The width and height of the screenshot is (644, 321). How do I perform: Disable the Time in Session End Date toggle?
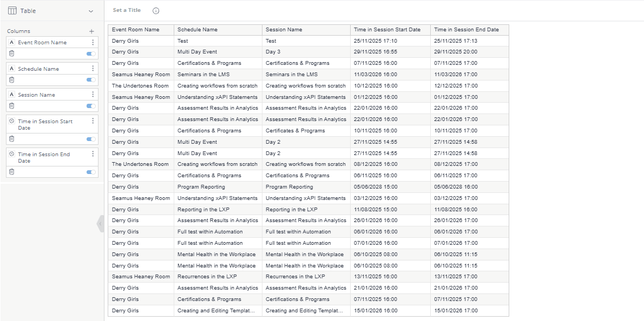tap(91, 172)
